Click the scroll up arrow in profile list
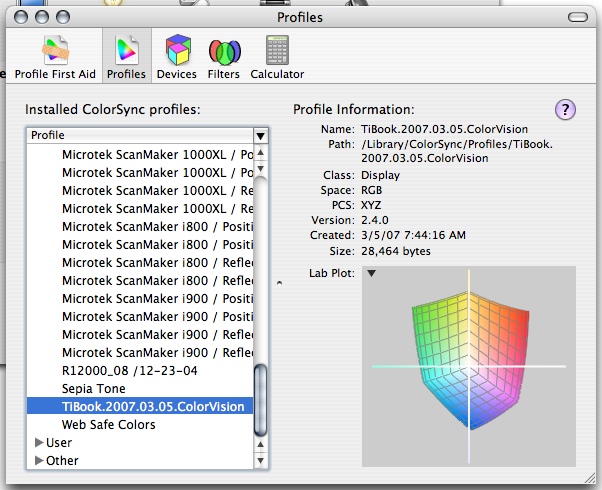Viewport: 602px width, 490px height. tap(261, 153)
